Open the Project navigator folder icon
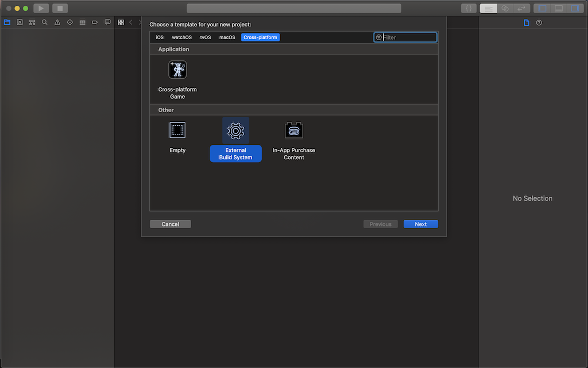 (7, 22)
